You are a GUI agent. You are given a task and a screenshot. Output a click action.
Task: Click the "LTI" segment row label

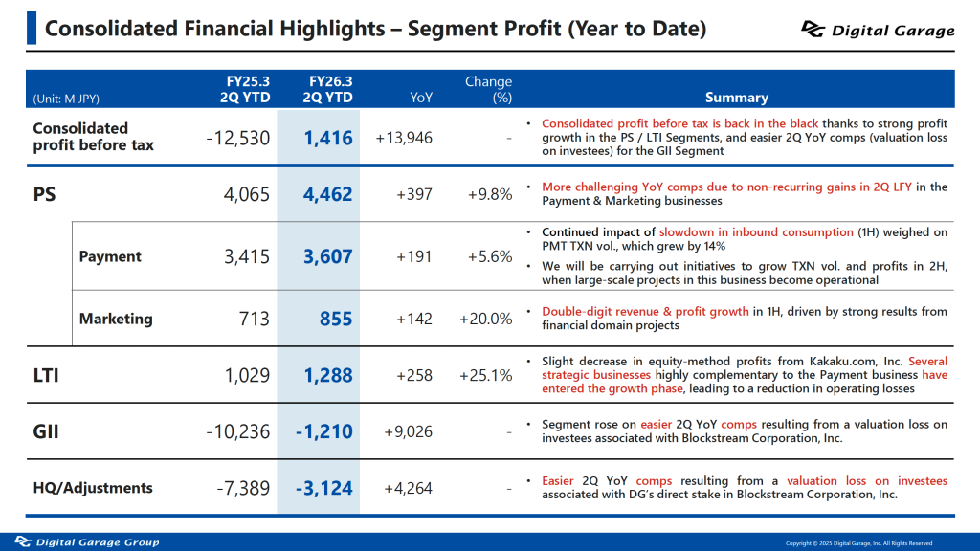(x=46, y=376)
